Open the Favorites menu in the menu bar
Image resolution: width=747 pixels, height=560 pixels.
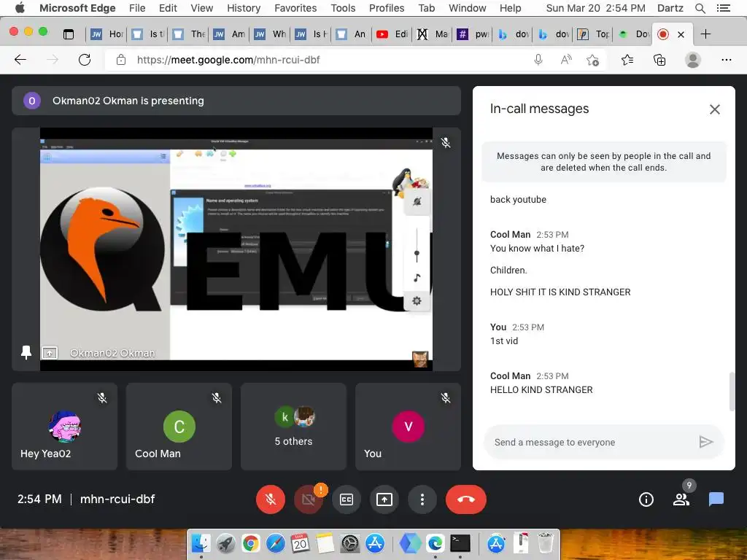coord(295,8)
